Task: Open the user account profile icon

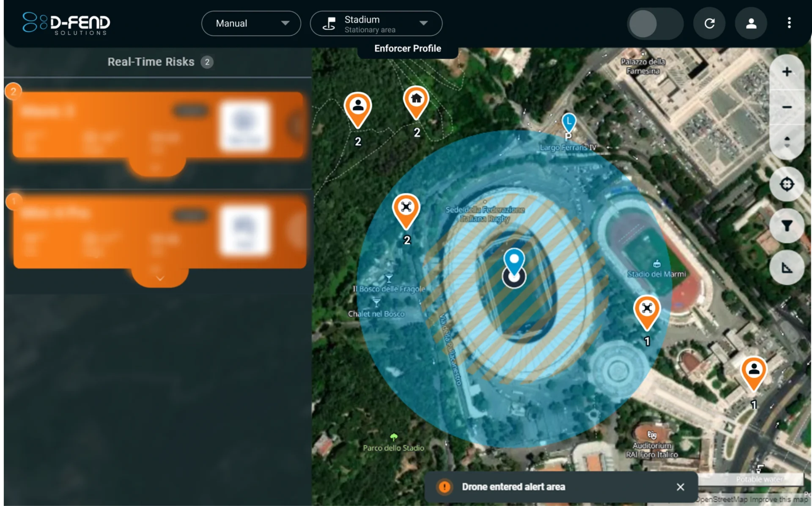Action: coord(751,23)
